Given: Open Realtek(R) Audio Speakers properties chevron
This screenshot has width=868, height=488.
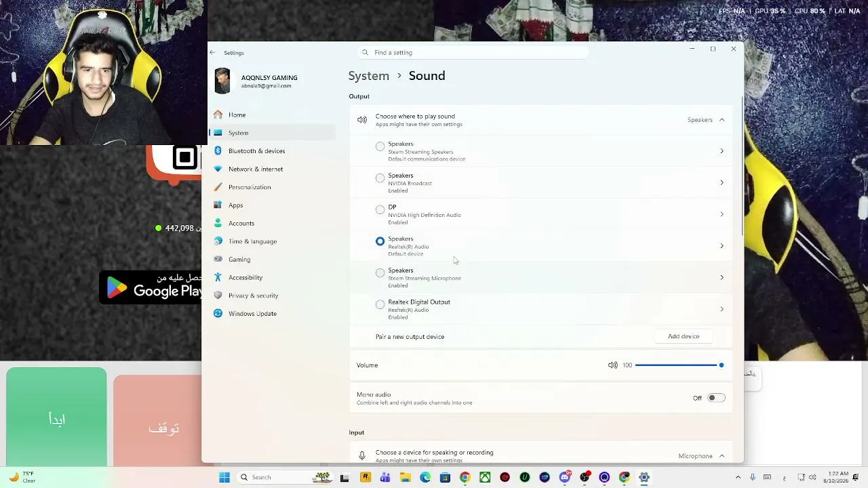Looking at the screenshot, I should click(722, 246).
